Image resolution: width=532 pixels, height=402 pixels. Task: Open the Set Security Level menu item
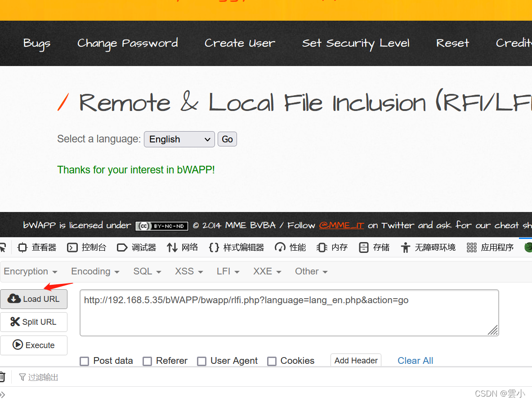[x=356, y=44]
